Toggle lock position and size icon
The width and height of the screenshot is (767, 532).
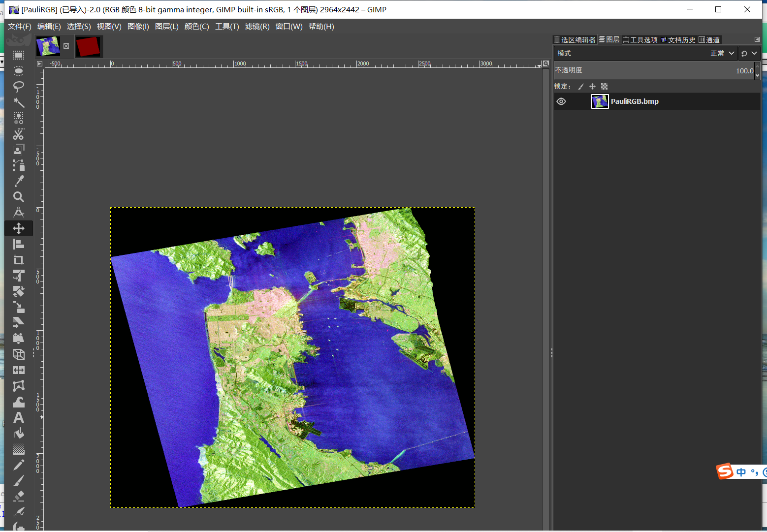pyautogui.click(x=593, y=87)
